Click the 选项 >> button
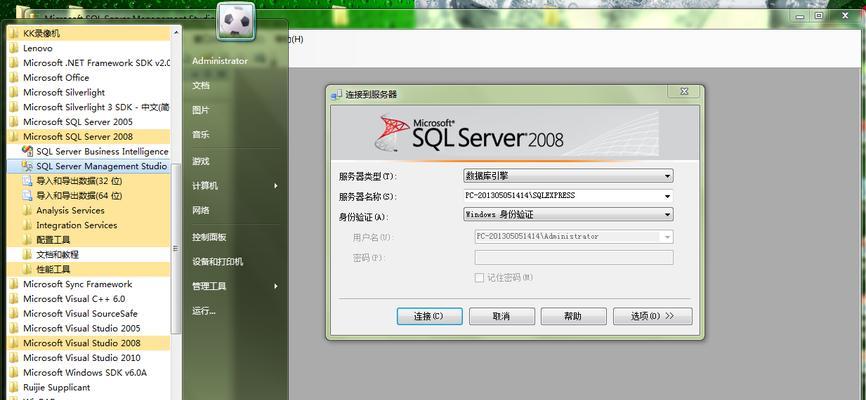Image resolution: width=866 pixels, height=400 pixels. (x=652, y=317)
